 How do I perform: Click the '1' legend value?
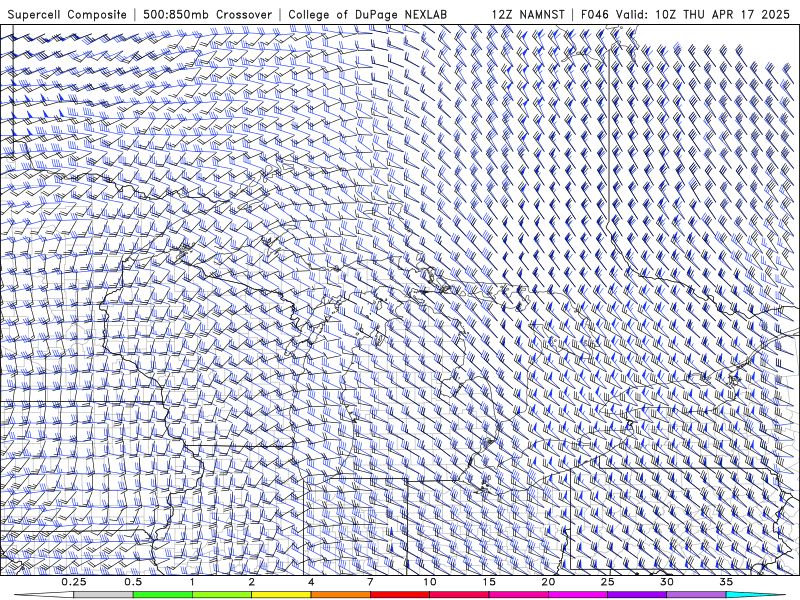point(192,582)
